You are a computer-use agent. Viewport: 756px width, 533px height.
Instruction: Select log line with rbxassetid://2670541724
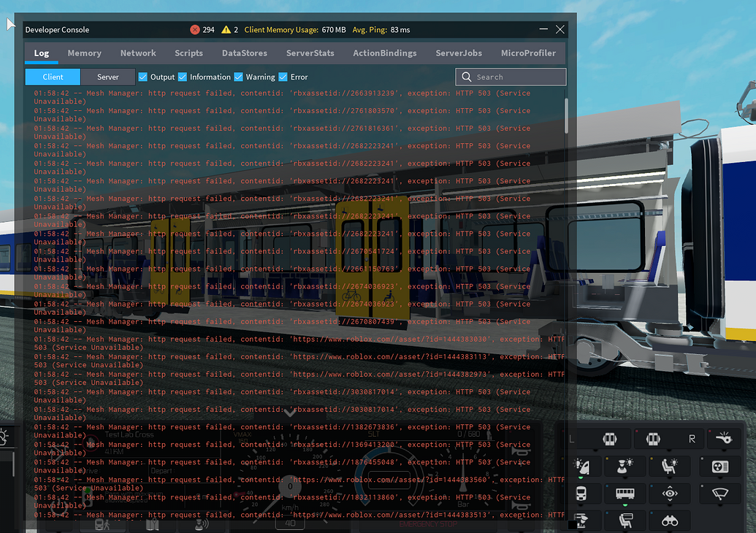282,256
